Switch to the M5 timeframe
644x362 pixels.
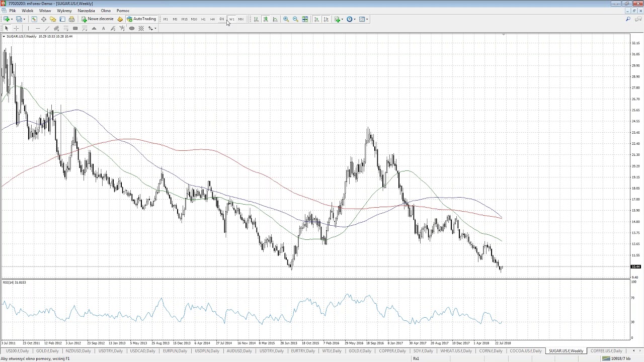175,19
